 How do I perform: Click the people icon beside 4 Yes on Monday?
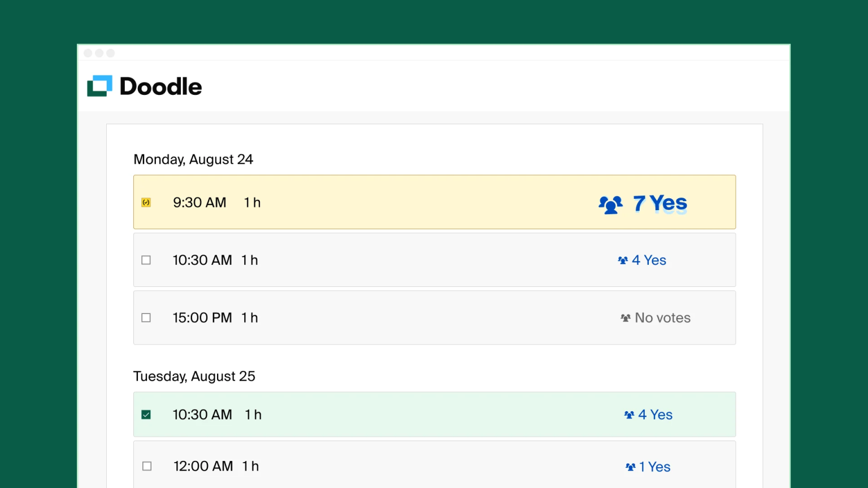pos(623,260)
